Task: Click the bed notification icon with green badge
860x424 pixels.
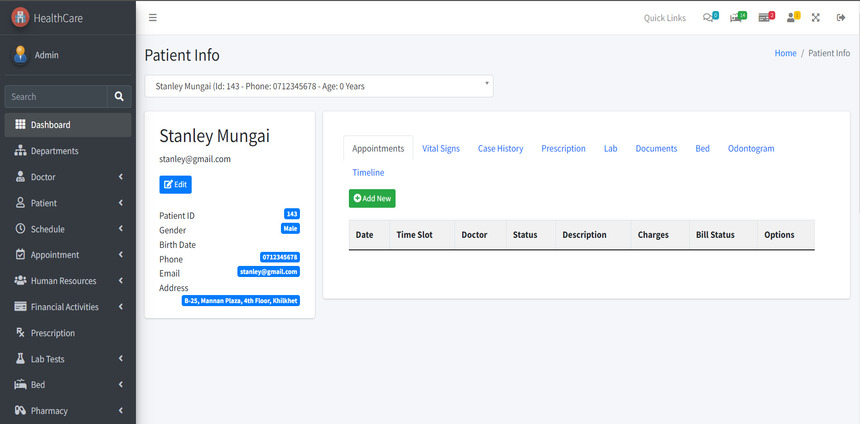Action: click(x=738, y=17)
